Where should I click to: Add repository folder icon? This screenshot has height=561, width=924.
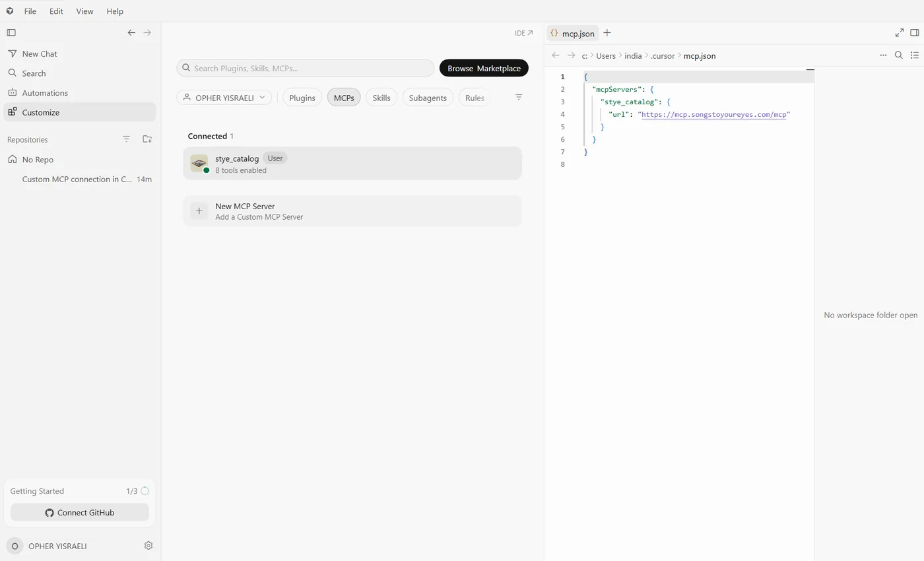(147, 139)
